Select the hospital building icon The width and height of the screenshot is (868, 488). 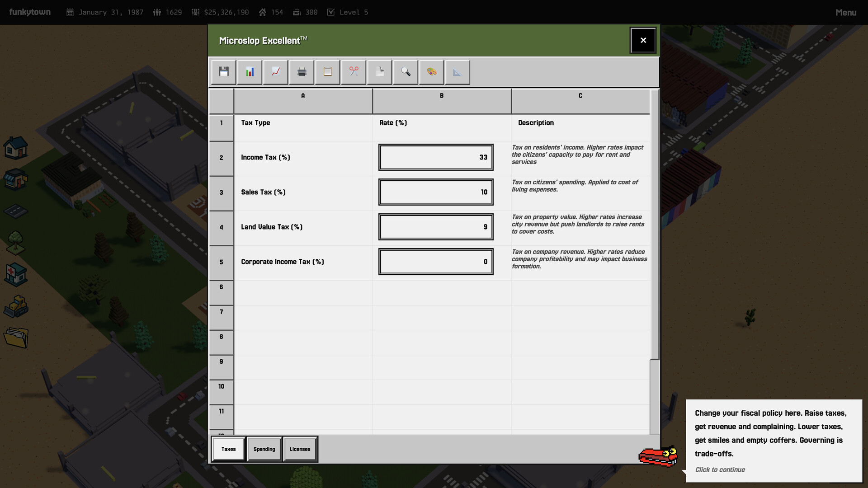click(x=16, y=275)
